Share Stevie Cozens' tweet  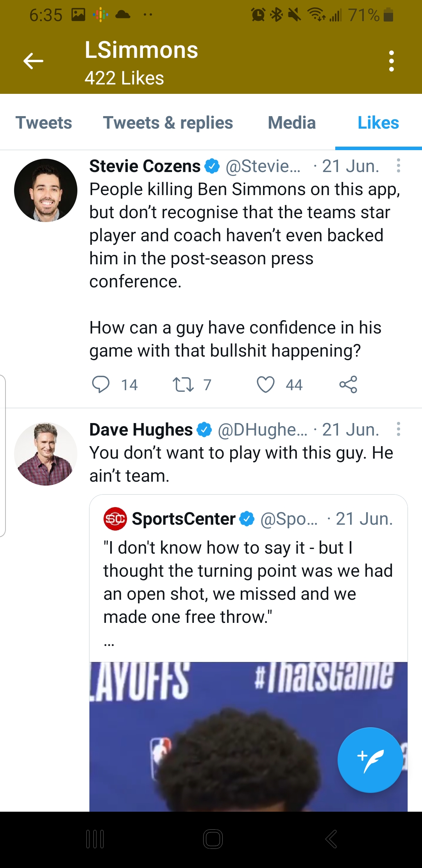tap(348, 384)
